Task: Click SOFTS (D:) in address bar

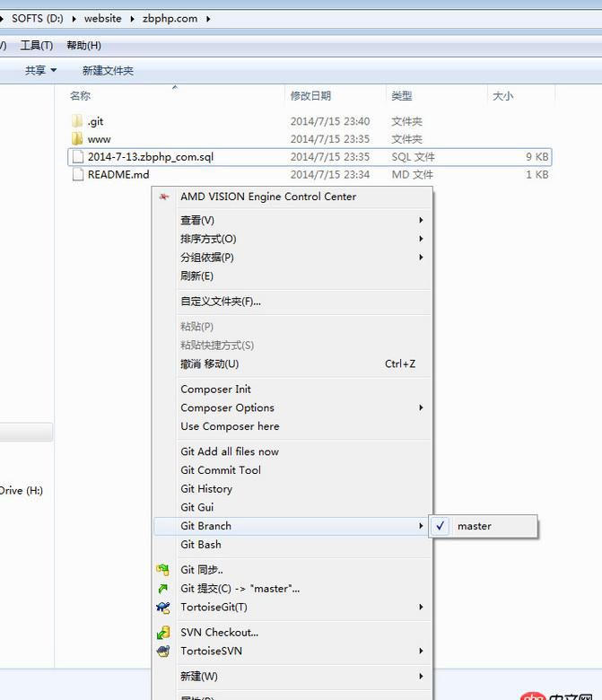Action: 37,19
